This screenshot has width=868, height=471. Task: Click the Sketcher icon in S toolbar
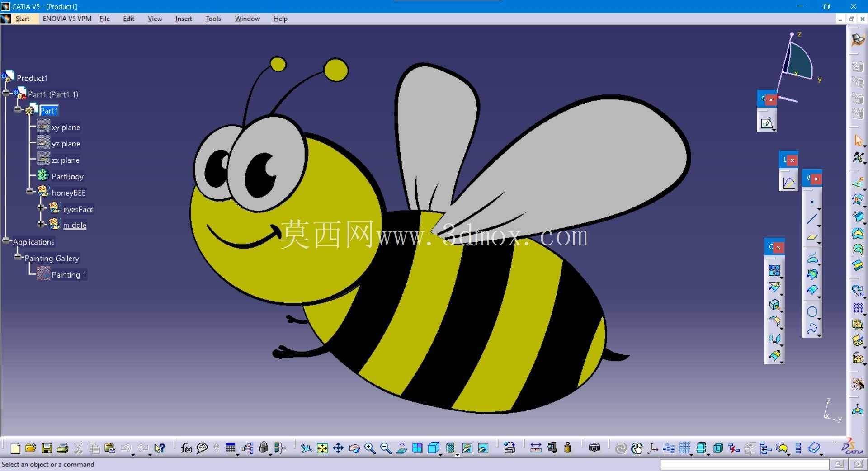pos(766,122)
